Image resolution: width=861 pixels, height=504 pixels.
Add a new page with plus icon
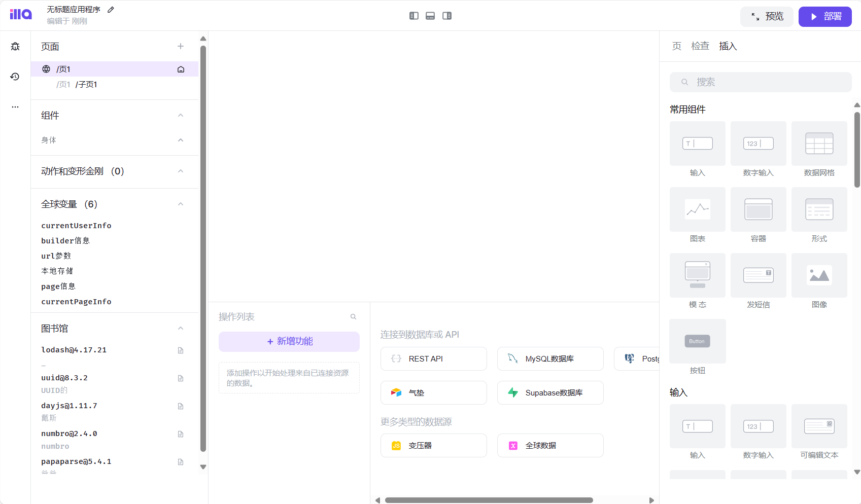tap(180, 46)
